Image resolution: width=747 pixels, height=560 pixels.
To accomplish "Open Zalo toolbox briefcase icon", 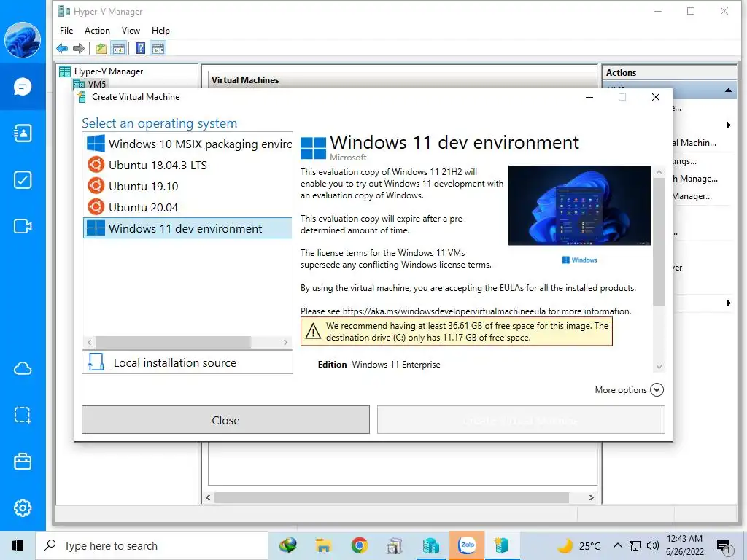I will pos(23,462).
